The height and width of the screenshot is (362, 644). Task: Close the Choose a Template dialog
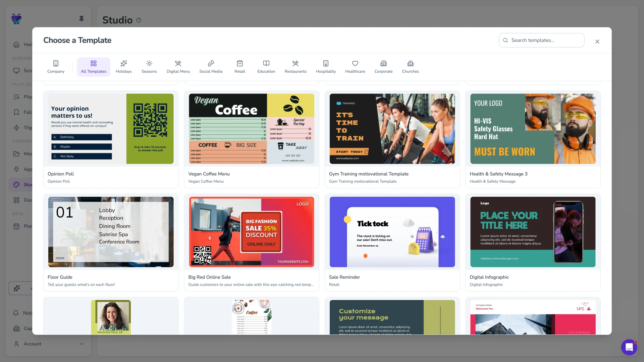tap(597, 42)
